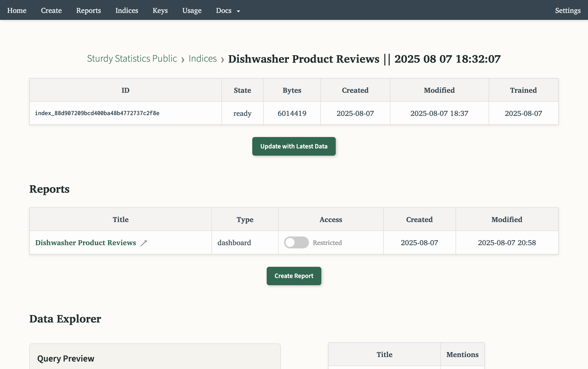The image size is (588, 369).
Task: Toggle the Restricted access switch
Action: click(x=296, y=242)
